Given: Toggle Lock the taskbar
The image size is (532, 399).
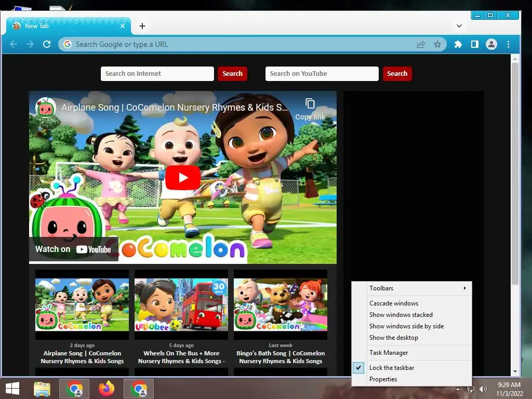Looking at the screenshot, I should (411, 368).
